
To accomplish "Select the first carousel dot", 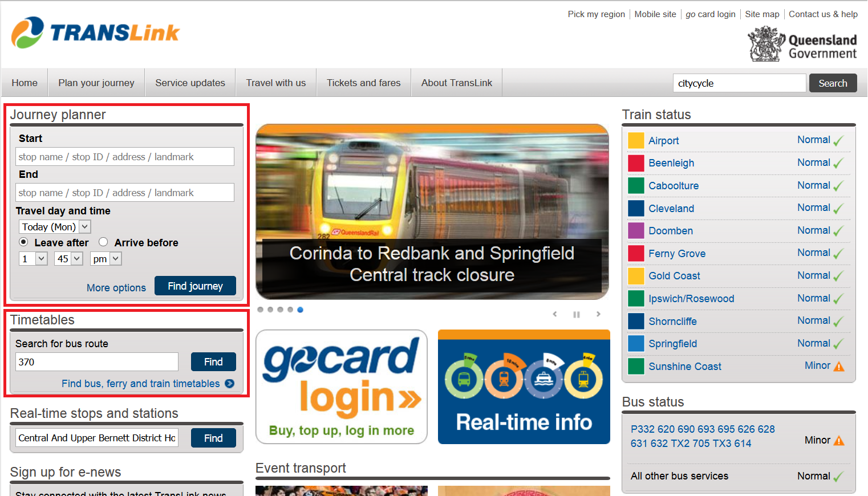I will [261, 310].
